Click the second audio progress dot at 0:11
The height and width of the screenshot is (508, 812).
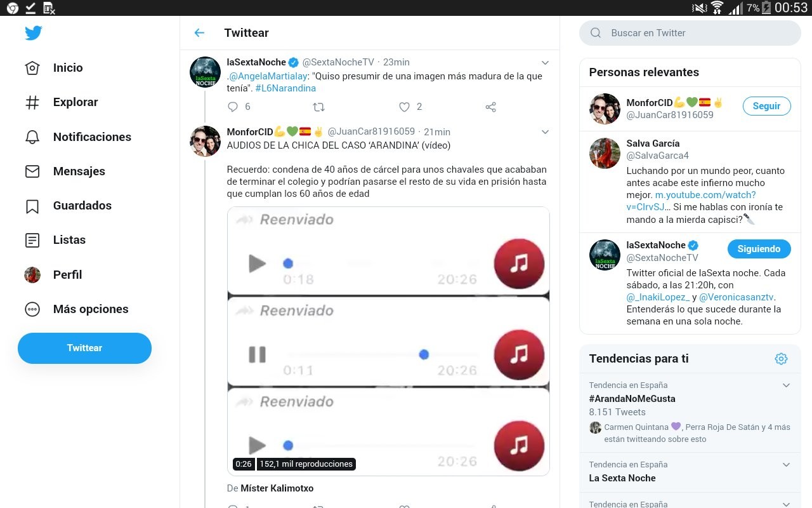pos(424,354)
